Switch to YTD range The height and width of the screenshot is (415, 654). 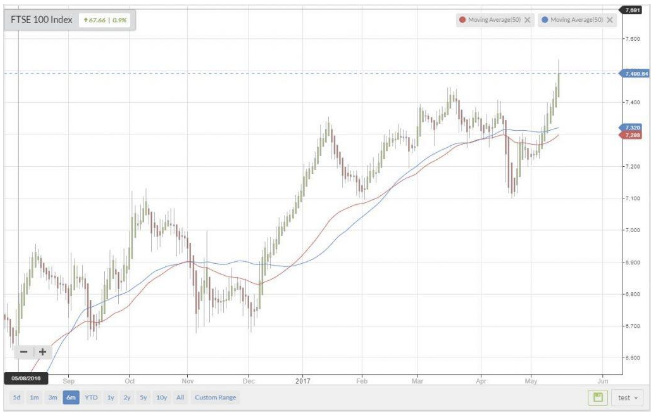[91, 397]
